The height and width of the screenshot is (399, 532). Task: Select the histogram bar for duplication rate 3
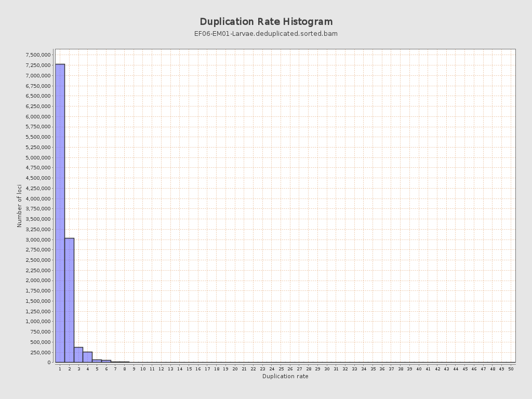click(x=78, y=354)
